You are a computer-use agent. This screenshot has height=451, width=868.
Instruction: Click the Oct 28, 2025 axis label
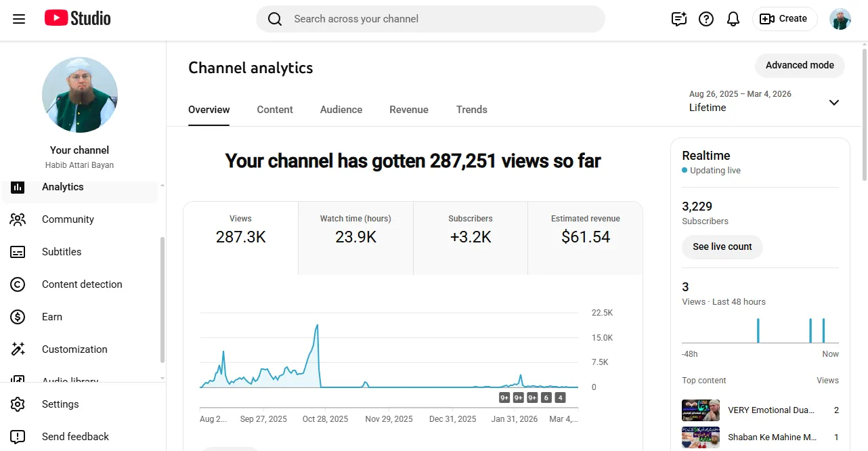point(325,419)
